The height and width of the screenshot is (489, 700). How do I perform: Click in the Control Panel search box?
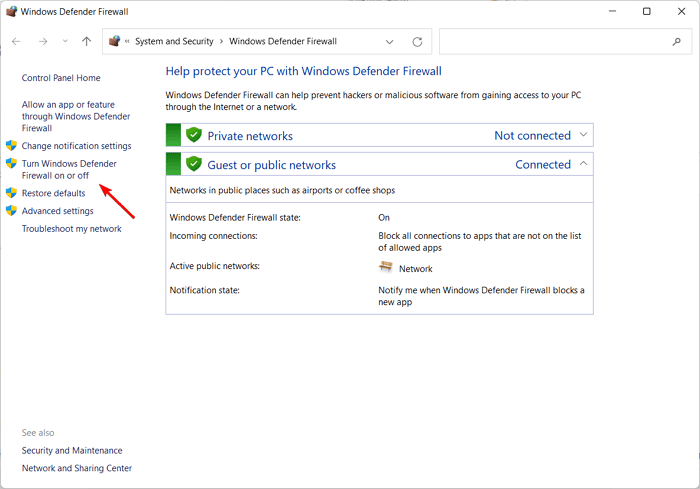coord(555,42)
